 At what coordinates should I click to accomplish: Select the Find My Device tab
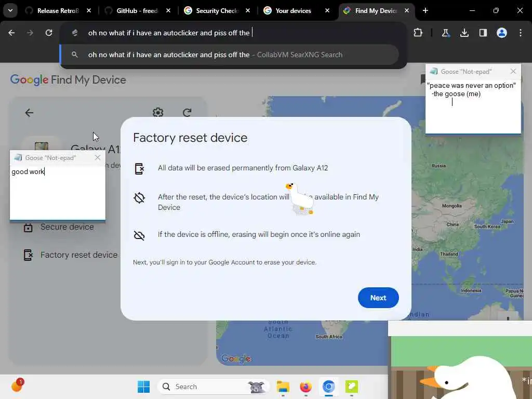[x=376, y=11]
